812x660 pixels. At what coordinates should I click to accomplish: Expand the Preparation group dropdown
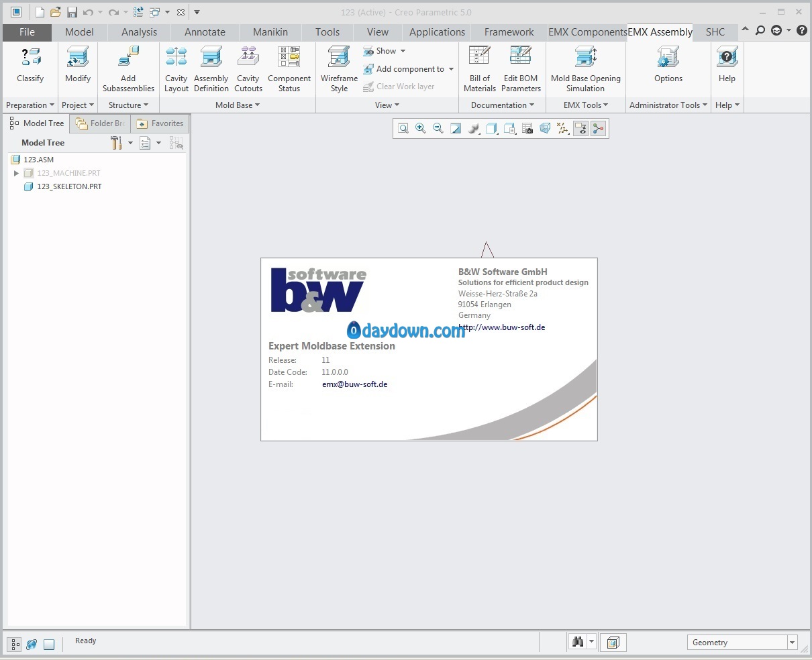coord(30,105)
